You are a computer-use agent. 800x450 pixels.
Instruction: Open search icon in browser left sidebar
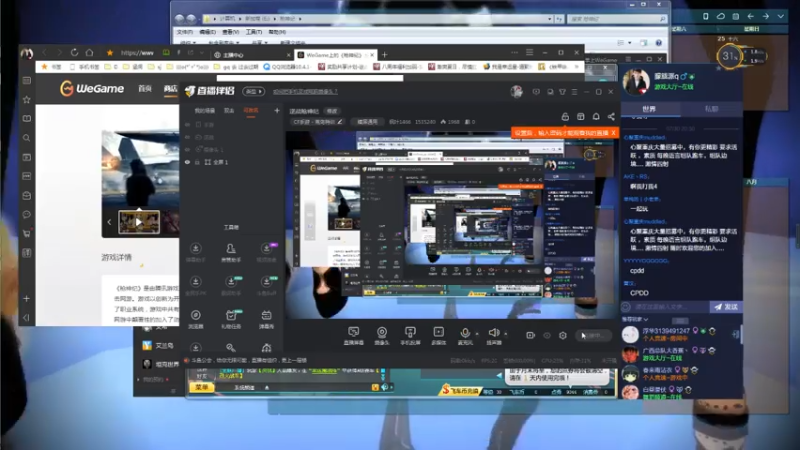pos(27,138)
